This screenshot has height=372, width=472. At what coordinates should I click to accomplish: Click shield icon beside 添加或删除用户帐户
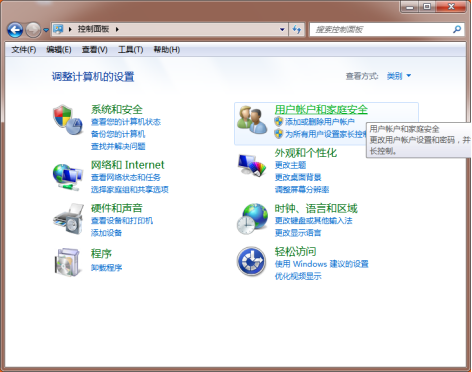pyautogui.click(x=279, y=122)
